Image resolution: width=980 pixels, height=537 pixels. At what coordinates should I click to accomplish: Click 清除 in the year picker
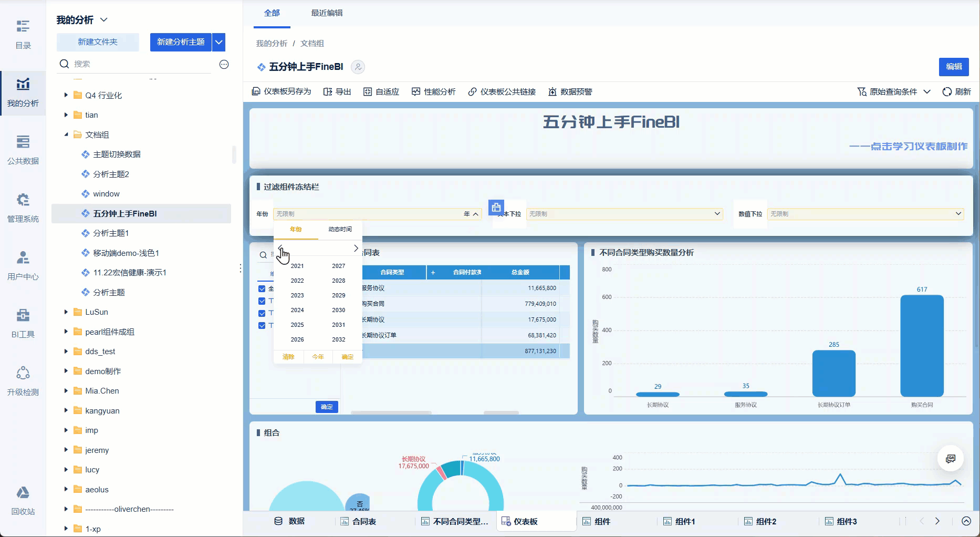pyautogui.click(x=288, y=357)
